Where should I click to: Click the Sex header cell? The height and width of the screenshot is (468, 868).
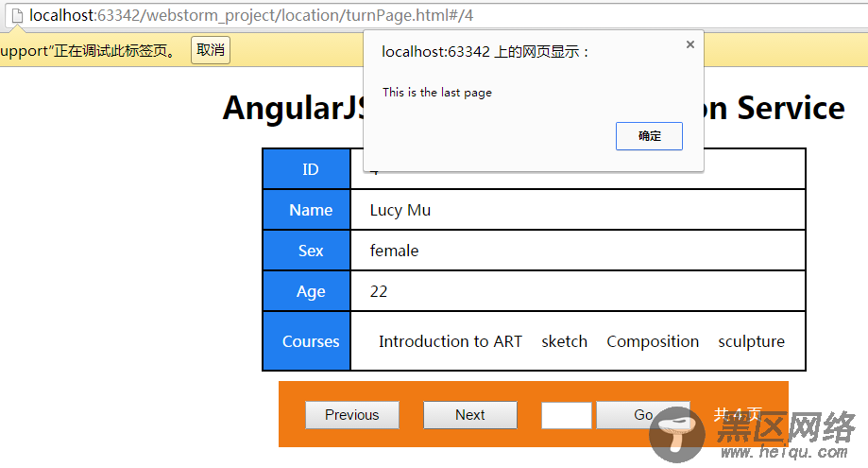[x=307, y=251]
